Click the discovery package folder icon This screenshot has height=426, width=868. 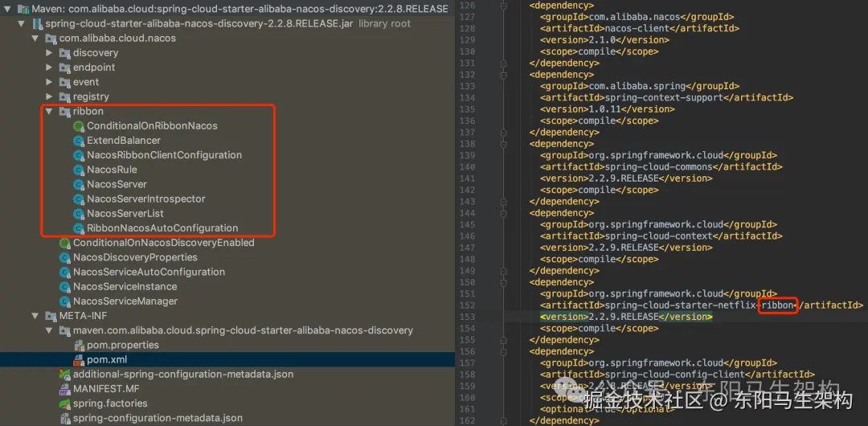[x=65, y=52]
